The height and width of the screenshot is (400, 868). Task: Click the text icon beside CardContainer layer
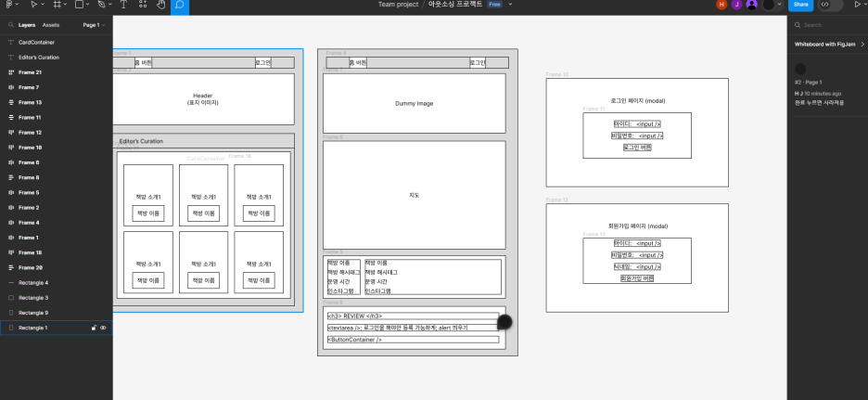pos(11,42)
